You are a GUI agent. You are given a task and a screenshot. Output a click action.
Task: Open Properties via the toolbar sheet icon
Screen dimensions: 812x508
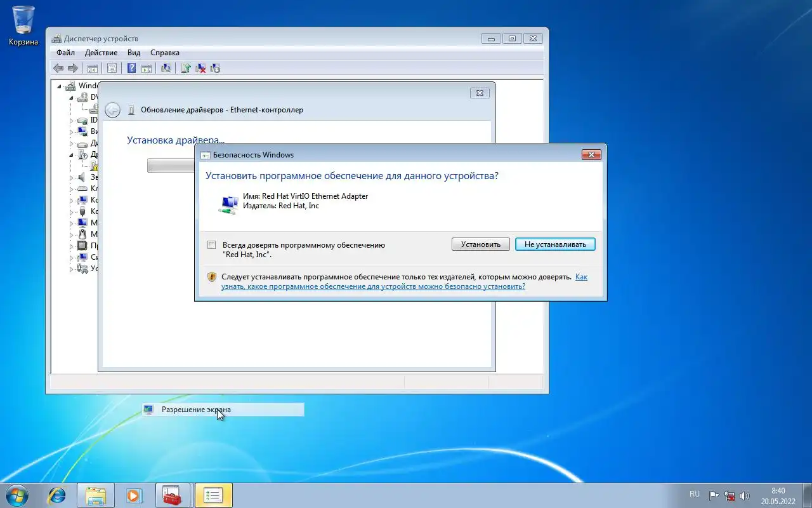[x=112, y=68]
